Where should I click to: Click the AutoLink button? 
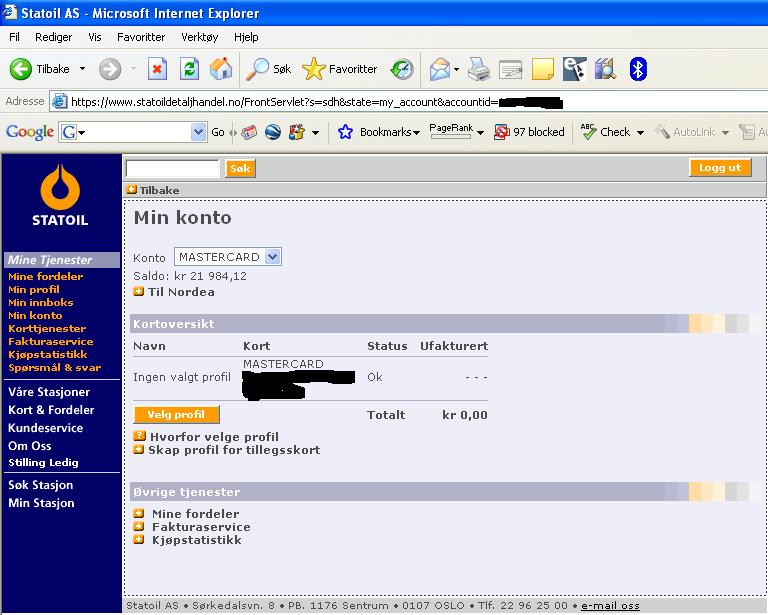click(x=686, y=132)
